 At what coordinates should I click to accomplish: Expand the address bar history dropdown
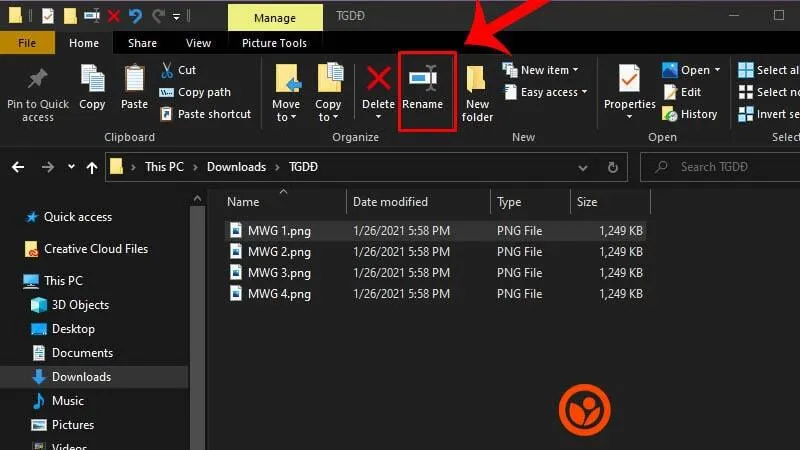pos(582,167)
